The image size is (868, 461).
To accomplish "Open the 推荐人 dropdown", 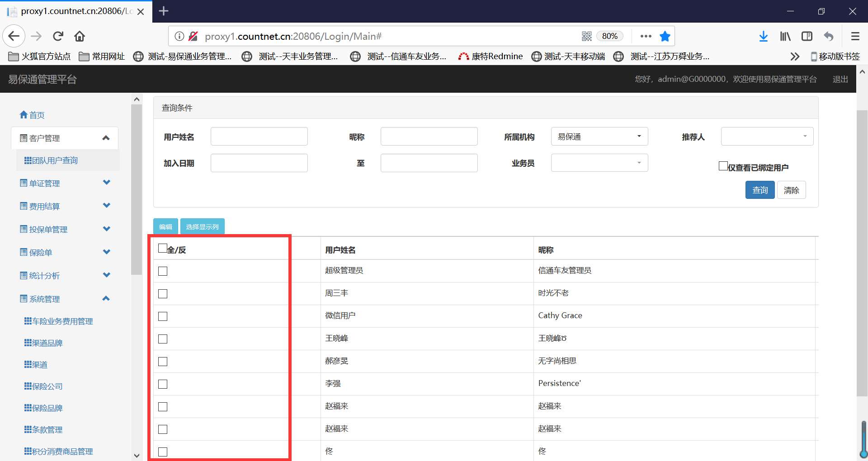I will [767, 136].
